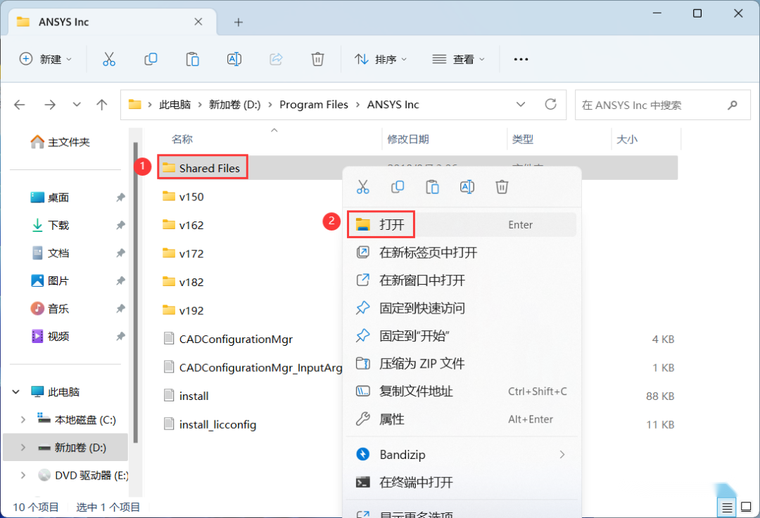Viewport: 760px width, 518px height.
Task: Switch to the details view icon in the status bar
Action: [x=727, y=507]
